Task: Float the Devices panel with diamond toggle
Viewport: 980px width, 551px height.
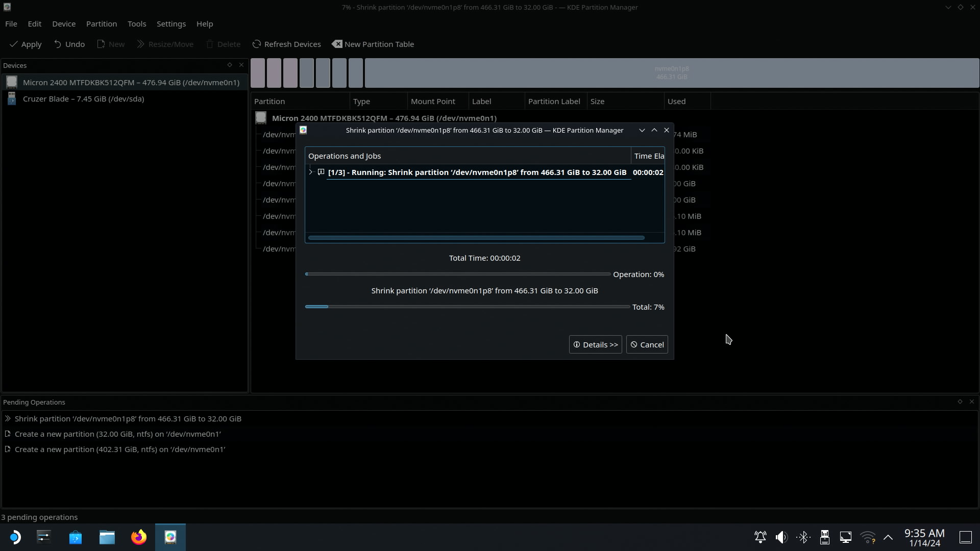Action: [230, 65]
